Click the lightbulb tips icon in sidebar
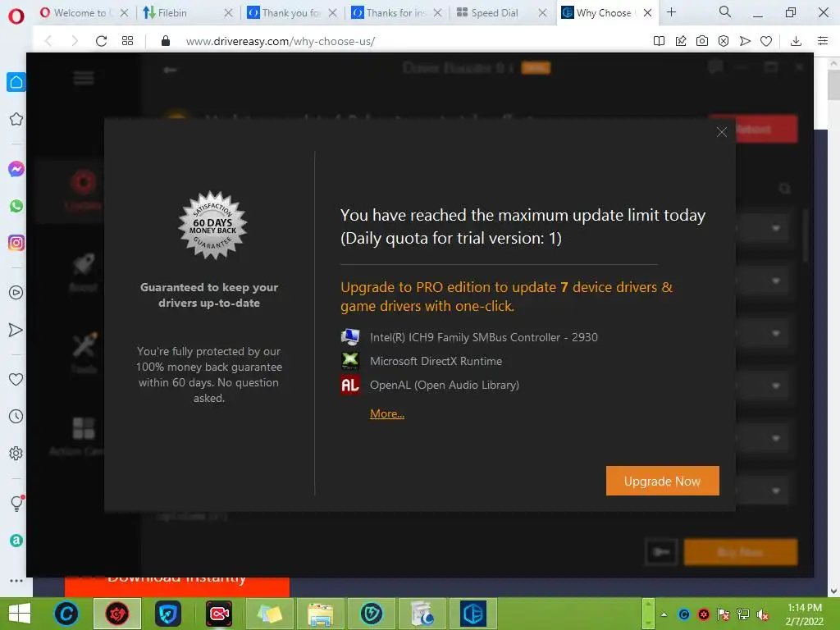The height and width of the screenshot is (630, 840). tap(16, 503)
